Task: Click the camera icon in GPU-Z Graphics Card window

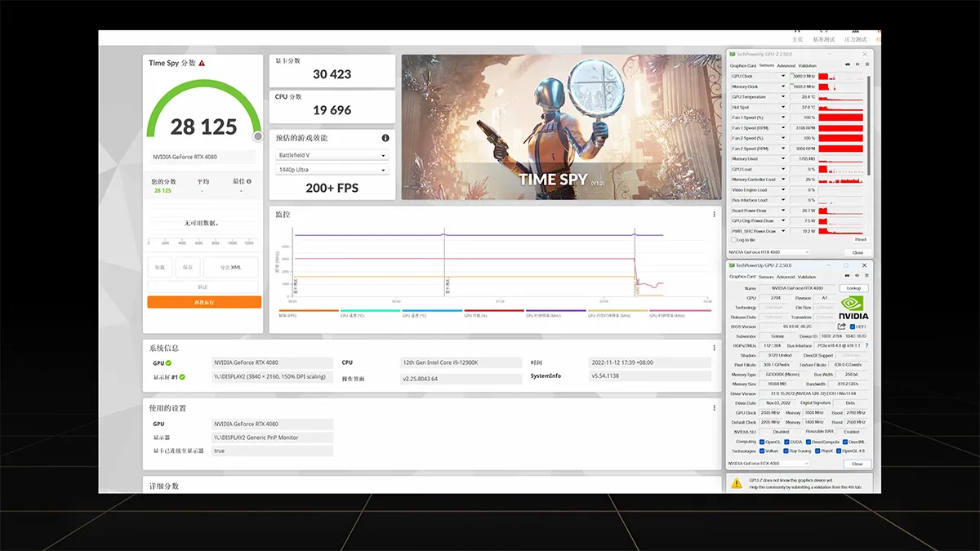Action: click(x=847, y=277)
